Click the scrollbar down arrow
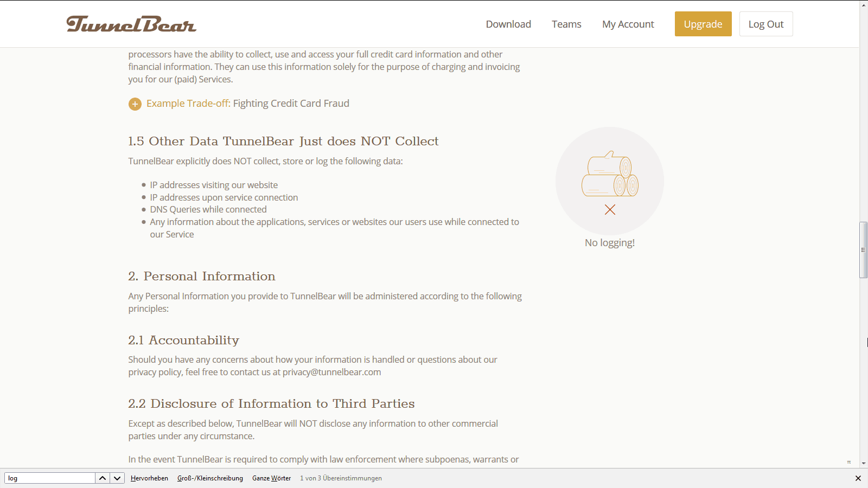The height and width of the screenshot is (488, 868). click(x=863, y=464)
